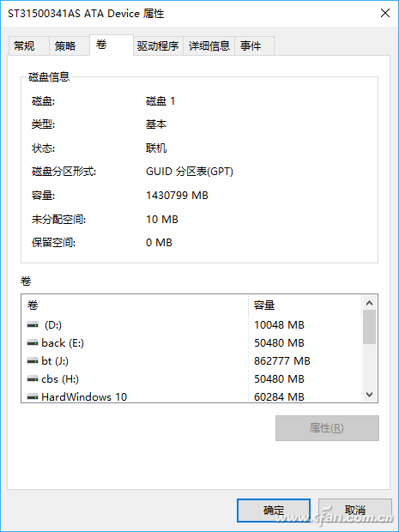Click the drive icon beside HardWindows 10

point(33,396)
